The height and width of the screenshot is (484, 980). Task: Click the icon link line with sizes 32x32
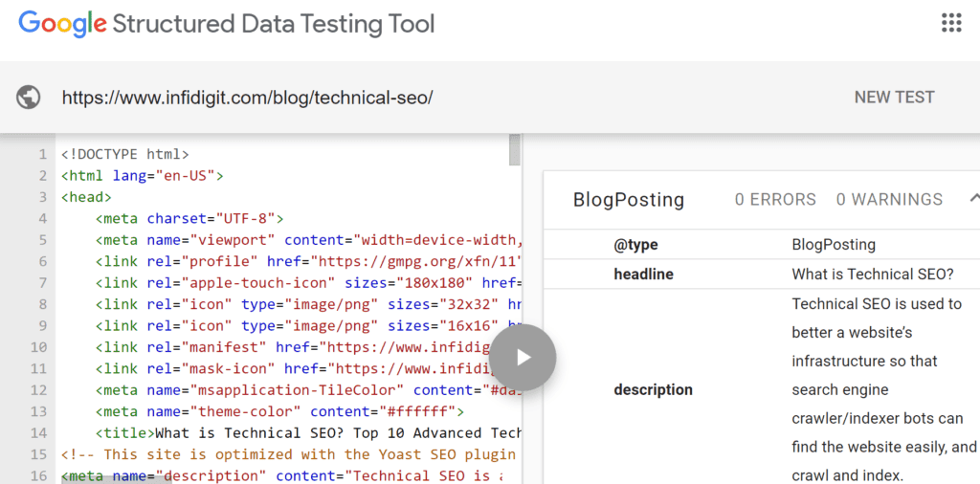[309, 305]
